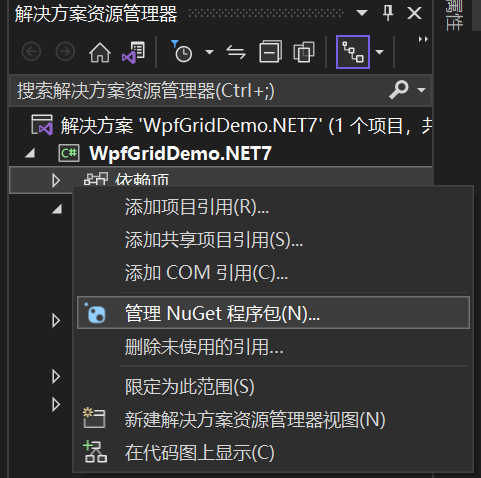Click the C# project icon

(x=69, y=153)
